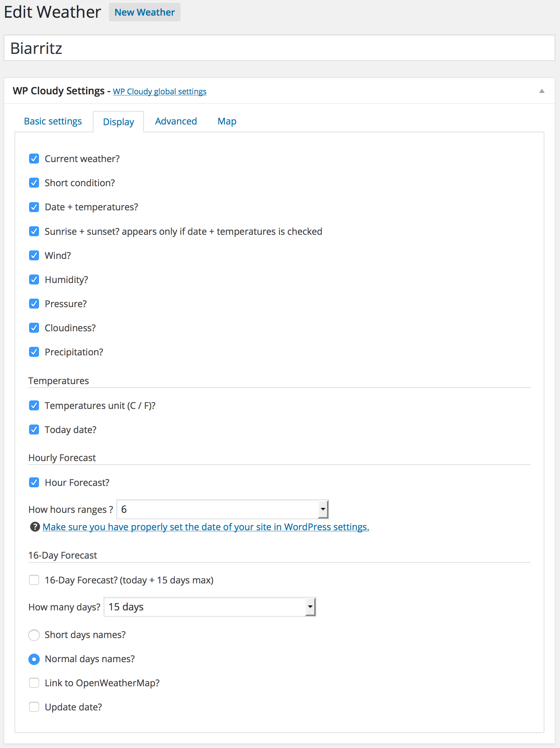Click the question mark help icon
Viewport: 560px width, 748px height.
35,527
